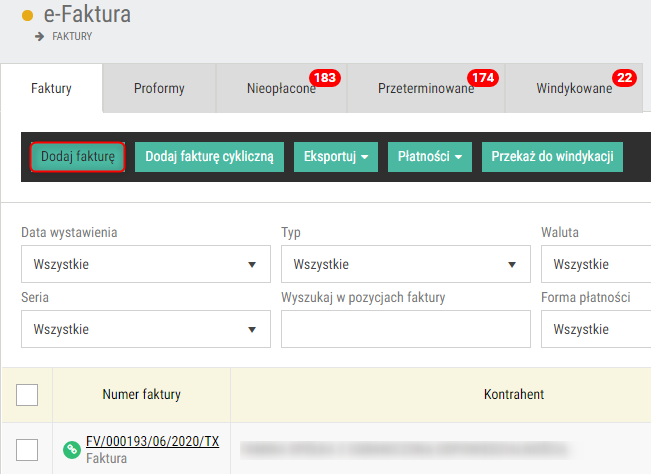Check the box for invoice FV/000193/06/2020/TX
Image resolution: width=651 pixels, height=474 pixels.
pos(27,450)
